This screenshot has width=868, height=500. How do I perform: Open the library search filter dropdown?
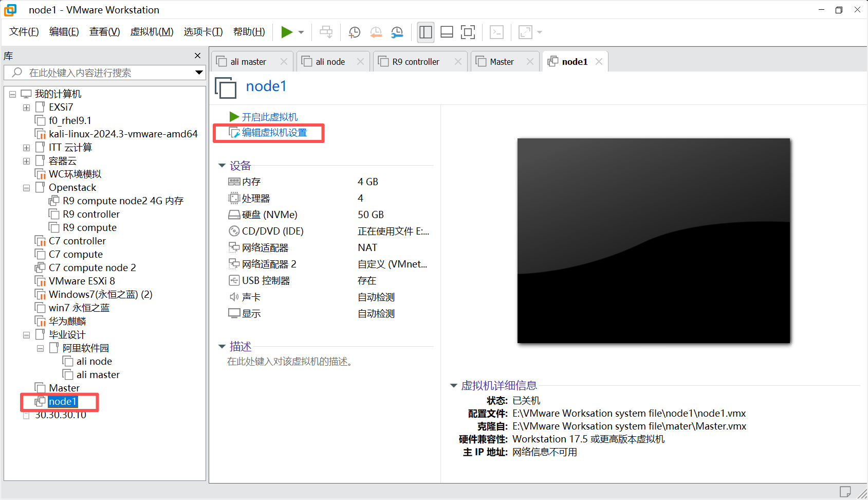[199, 73]
